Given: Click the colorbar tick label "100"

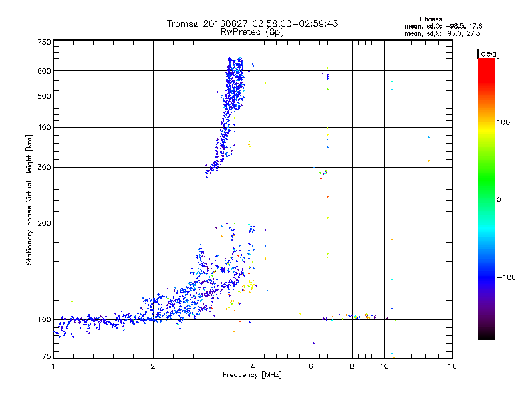Looking at the screenshot, I should (x=503, y=122).
